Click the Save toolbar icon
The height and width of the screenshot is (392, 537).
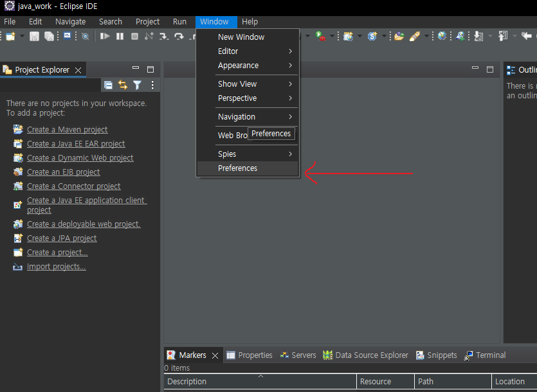tap(34, 36)
